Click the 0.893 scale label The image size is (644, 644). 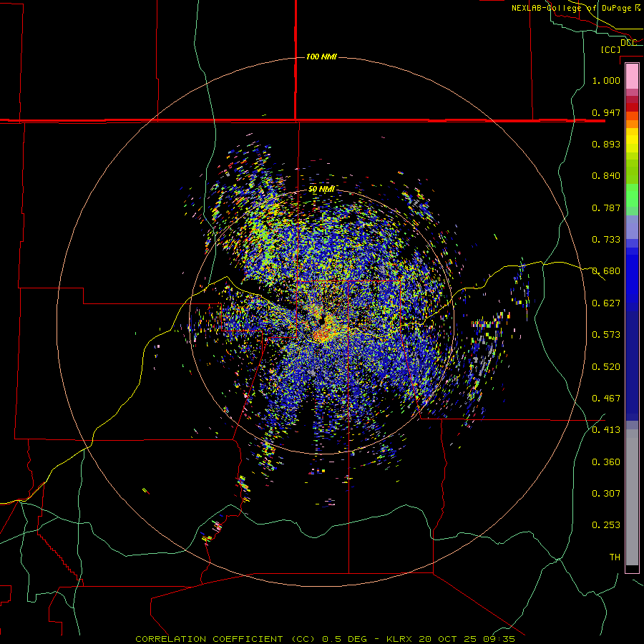click(606, 144)
